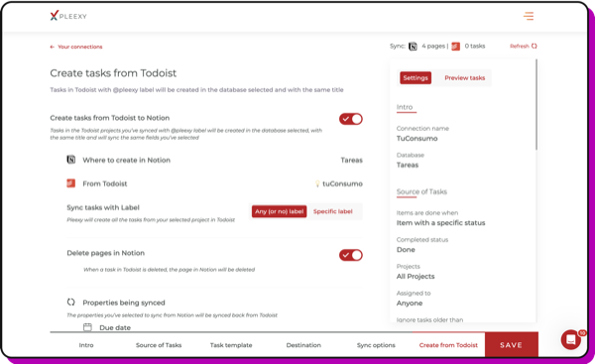Click the chat notification badge
The height and width of the screenshot is (364, 595).
[x=582, y=333]
